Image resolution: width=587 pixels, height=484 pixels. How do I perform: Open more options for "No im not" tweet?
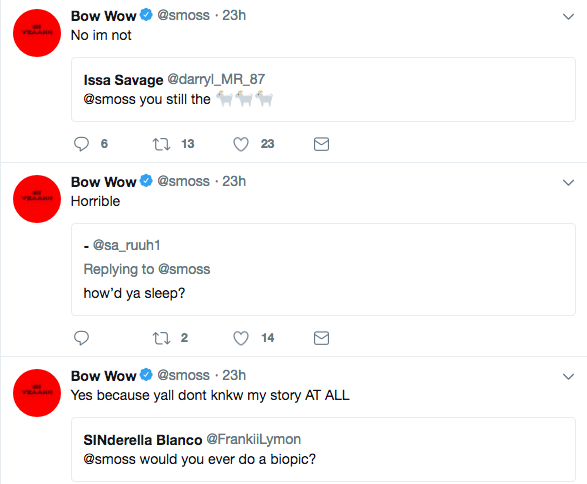(x=568, y=17)
